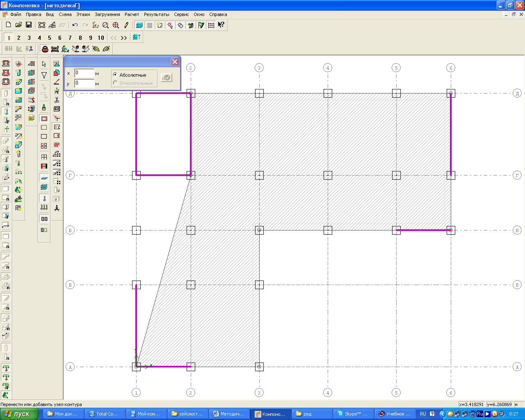Screen dimensions: 525x420
Task: Click the x=3.418291 status bar value
Action: point(472,404)
